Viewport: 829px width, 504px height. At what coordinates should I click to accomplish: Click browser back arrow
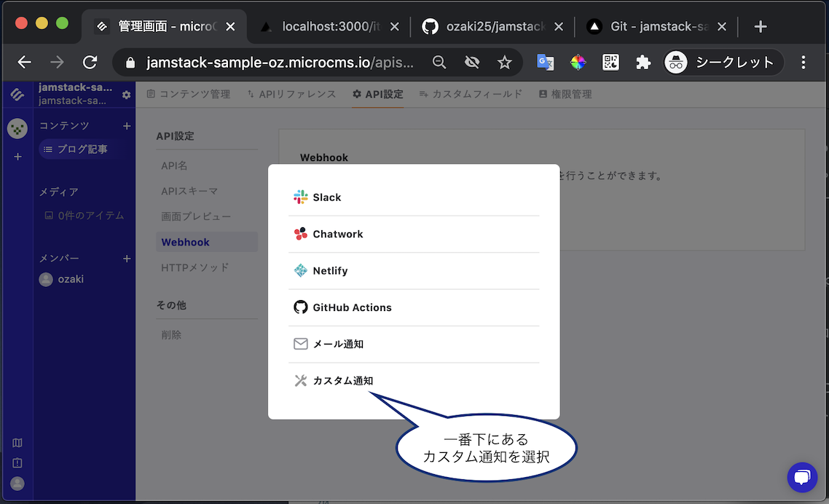click(x=24, y=63)
